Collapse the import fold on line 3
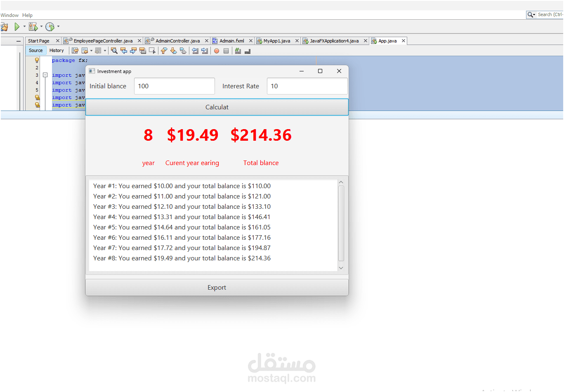Viewport: 564px width, 392px height. point(45,75)
